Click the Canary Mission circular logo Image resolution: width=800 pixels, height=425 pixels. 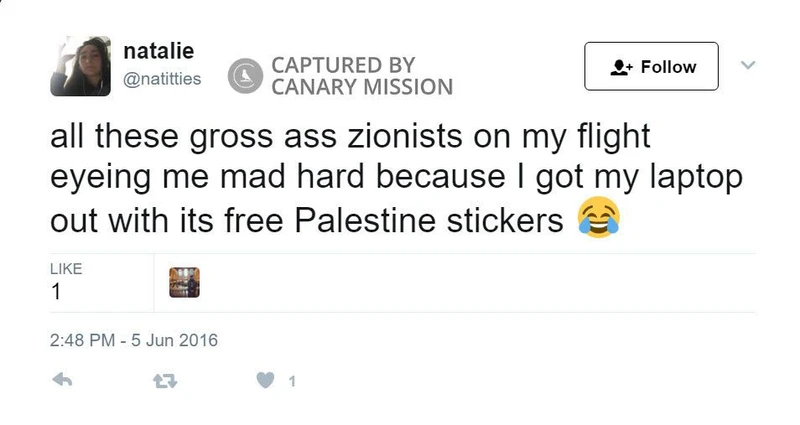[244, 76]
